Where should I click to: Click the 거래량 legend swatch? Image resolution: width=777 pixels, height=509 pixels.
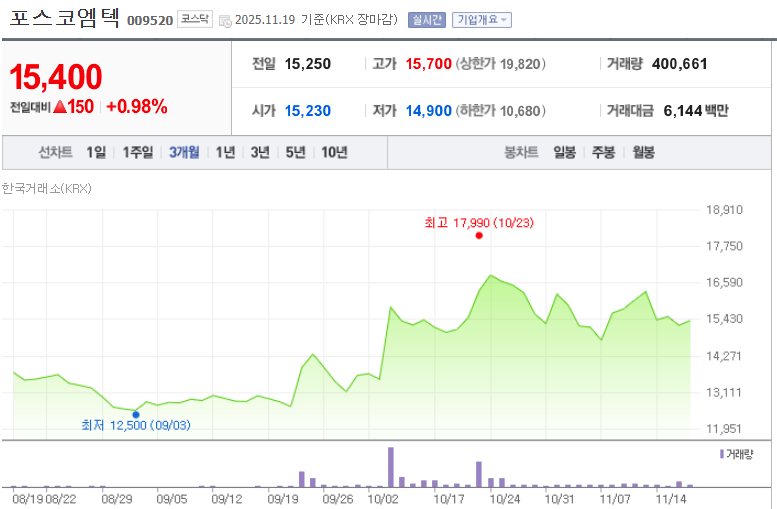coord(722,454)
